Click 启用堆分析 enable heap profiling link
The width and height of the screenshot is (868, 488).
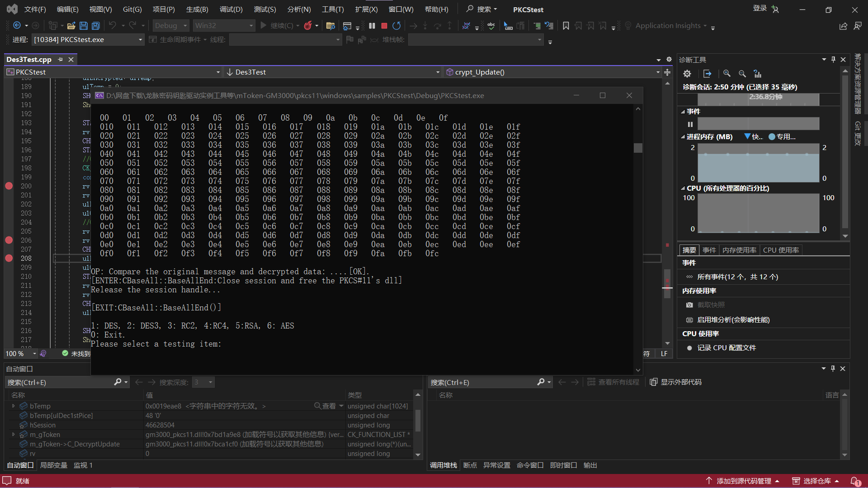733,320
